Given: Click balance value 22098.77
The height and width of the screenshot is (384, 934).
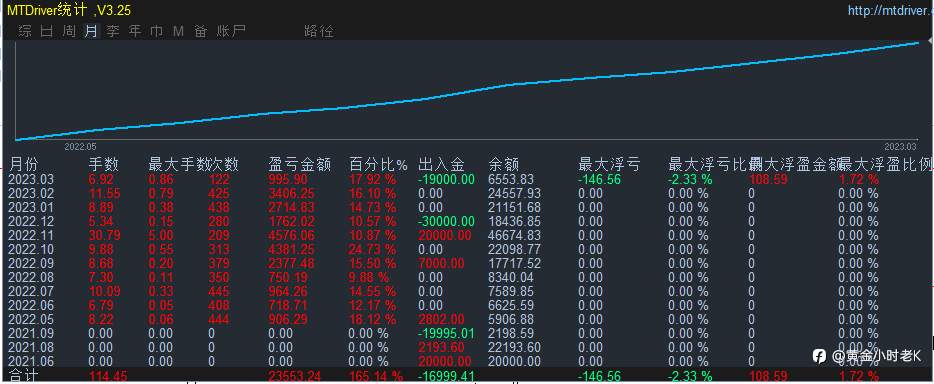Looking at the screenshot, I should click(515, 249).
